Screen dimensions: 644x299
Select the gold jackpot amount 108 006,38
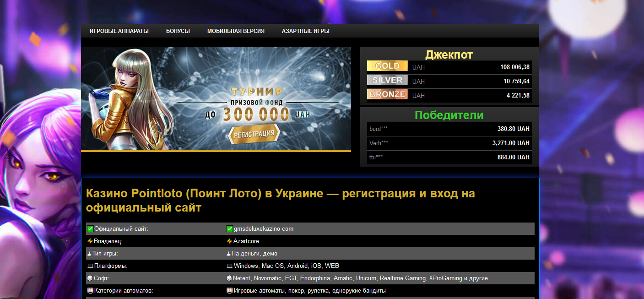click(x=515, y=67)
